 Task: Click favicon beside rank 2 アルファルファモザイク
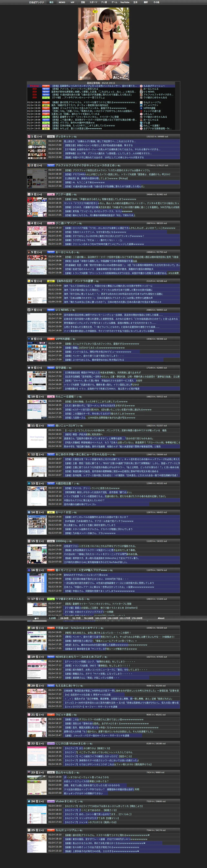pos(29,165)
